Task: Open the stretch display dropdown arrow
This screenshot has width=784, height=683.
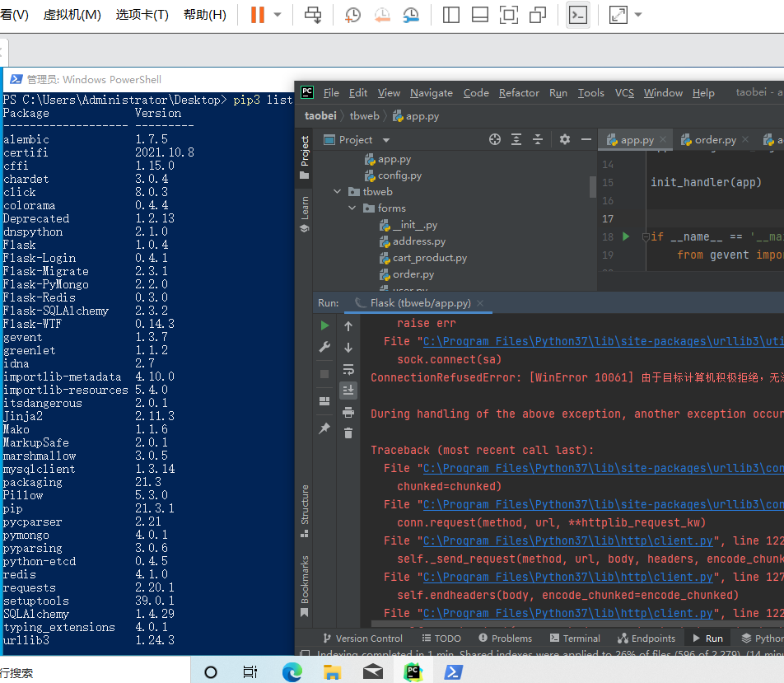Action: pos(638,15)
